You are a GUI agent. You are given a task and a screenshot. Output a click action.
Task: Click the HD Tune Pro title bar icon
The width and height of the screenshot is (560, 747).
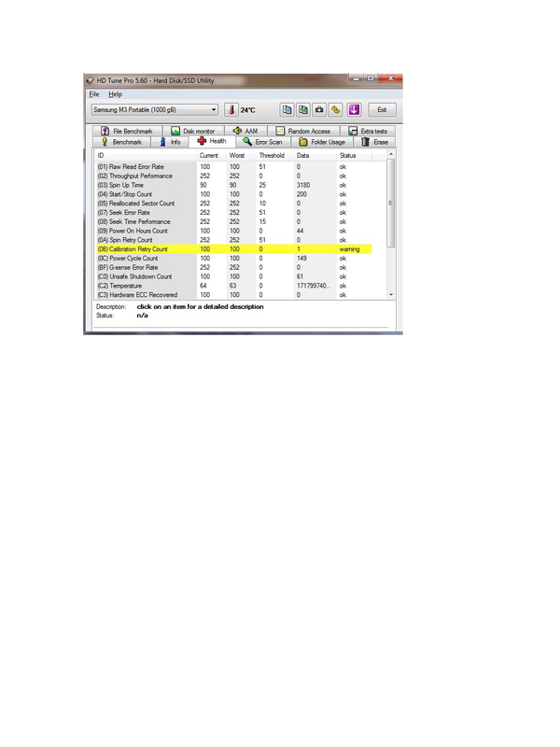click(90, 80)
